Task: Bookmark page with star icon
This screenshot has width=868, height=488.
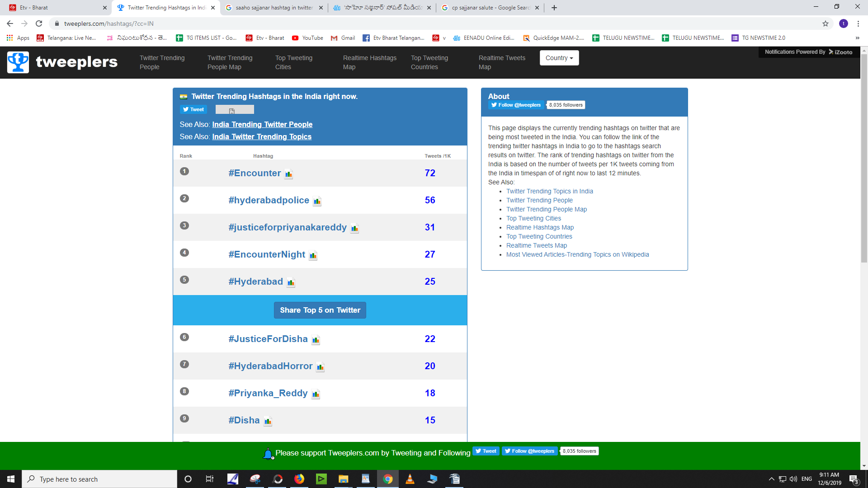Action: (826, 23)
